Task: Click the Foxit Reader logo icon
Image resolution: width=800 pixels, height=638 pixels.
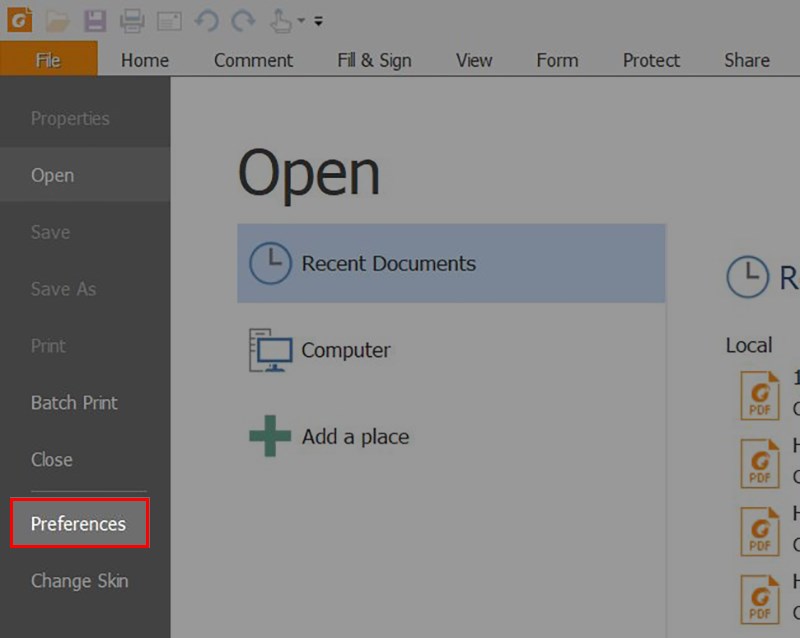Action: 19,19
